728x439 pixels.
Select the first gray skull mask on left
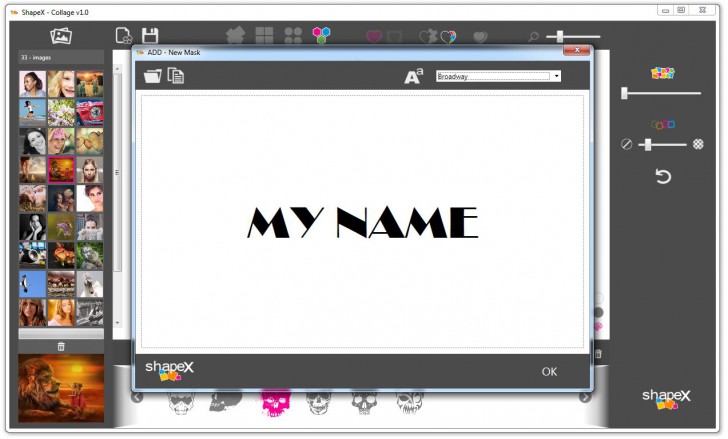tap(181, 403)
